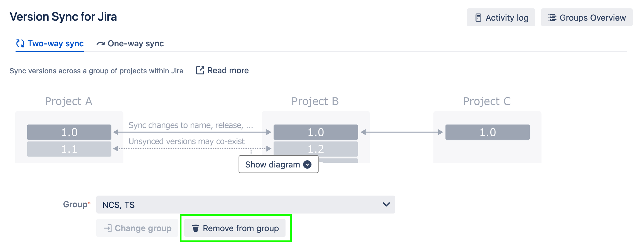This screenshot has width=644, height=250.
Task: Click the Activity log document icon
Action: pos(479,18)
